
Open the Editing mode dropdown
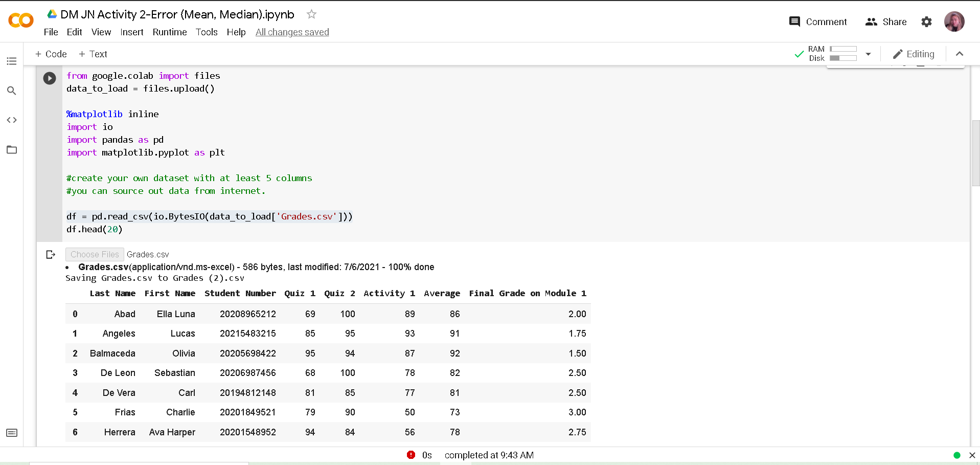coord(914,54)
